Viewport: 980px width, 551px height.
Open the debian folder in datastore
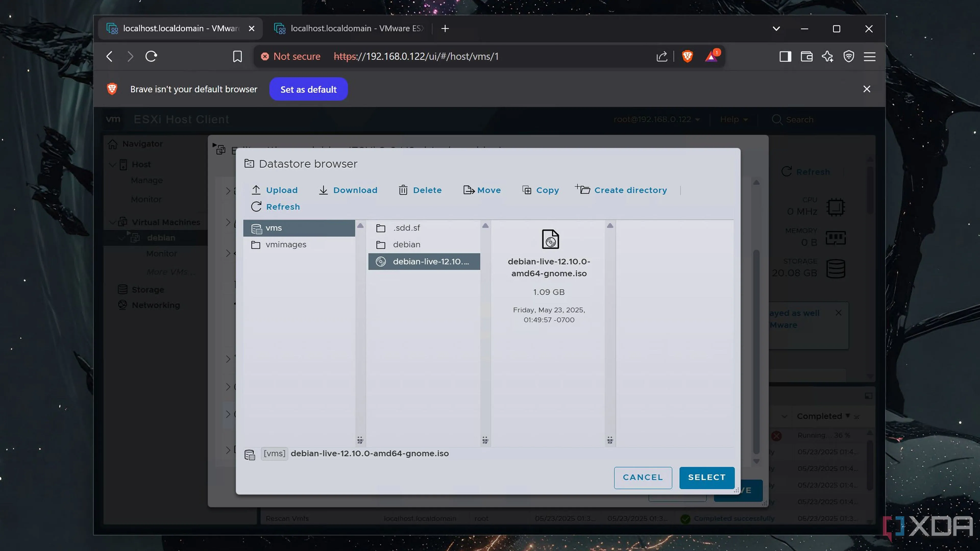point(424,245)
